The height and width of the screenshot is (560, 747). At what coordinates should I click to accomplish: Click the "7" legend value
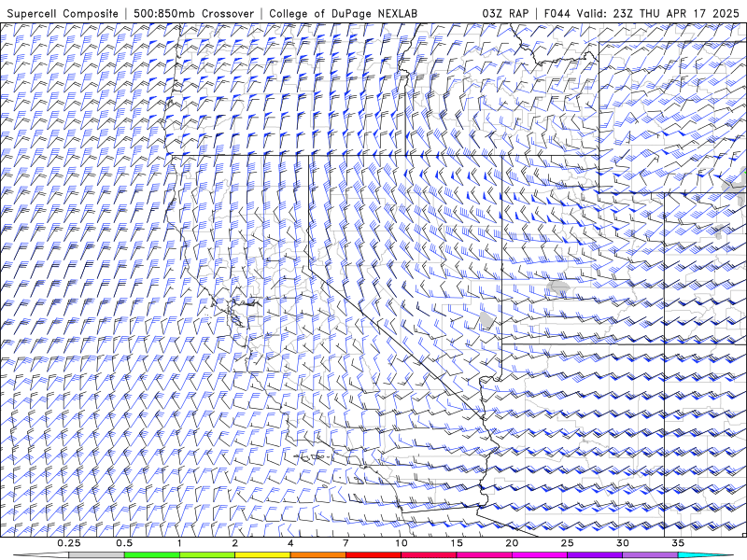(345, 543)
